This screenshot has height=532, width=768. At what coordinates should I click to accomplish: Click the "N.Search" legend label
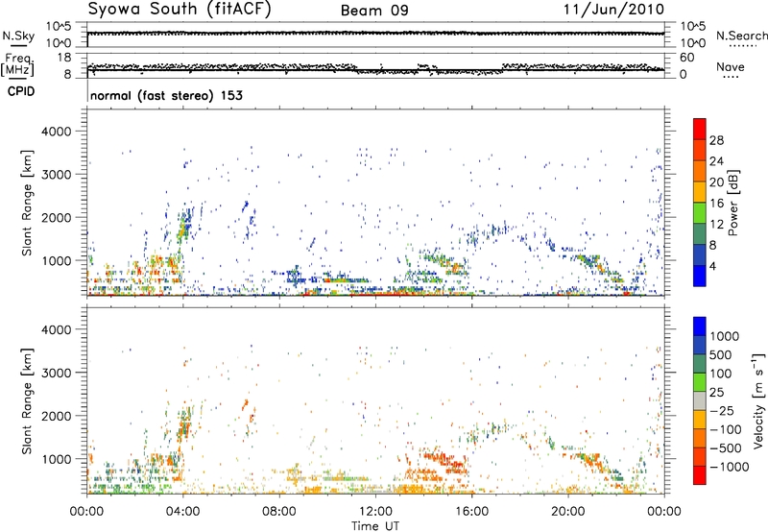(741, 36)
